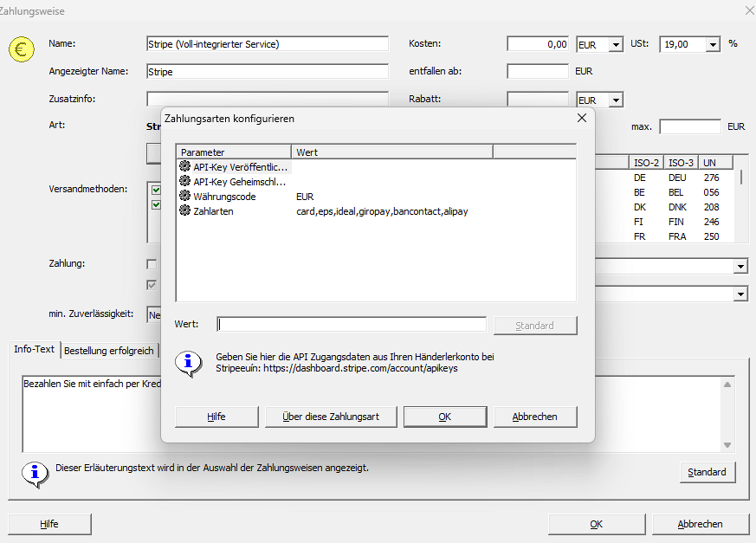Toggle the first Versandmethoden checkbox

156,190
